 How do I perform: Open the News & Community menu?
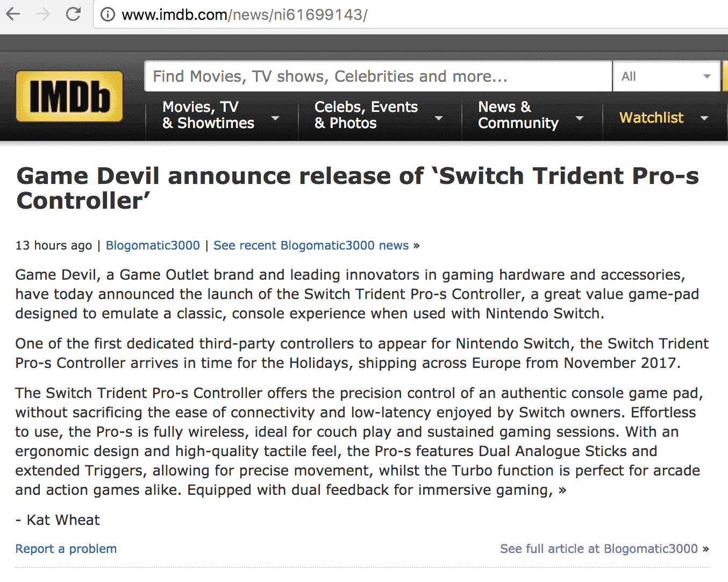coord(518,115)
